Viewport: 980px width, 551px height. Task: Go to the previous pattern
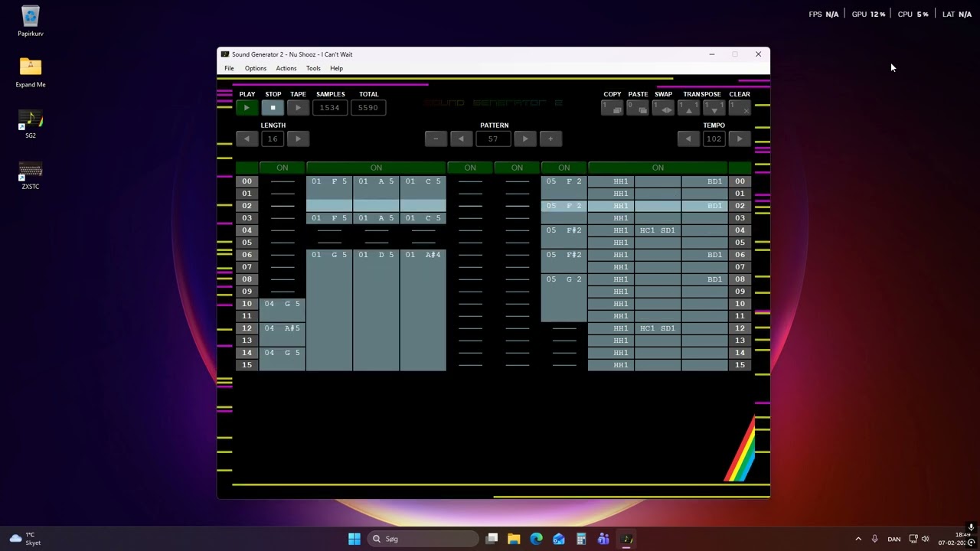pyautogui.click(x=461, y=139)
